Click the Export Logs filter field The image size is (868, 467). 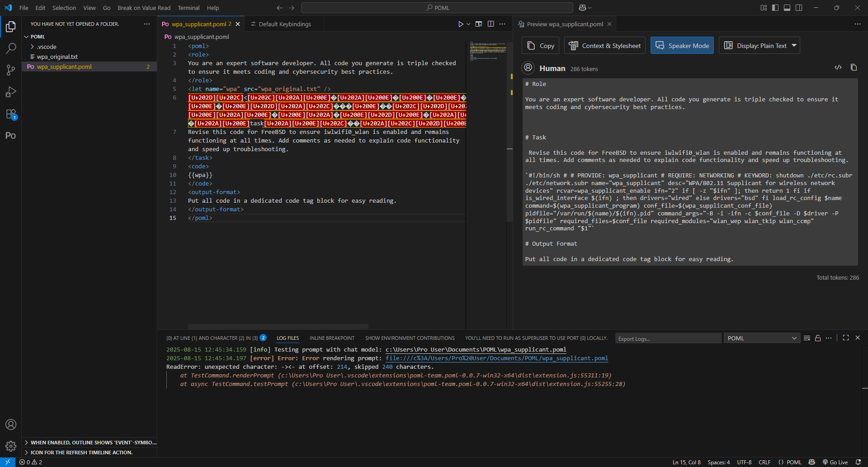pos(669,338)
